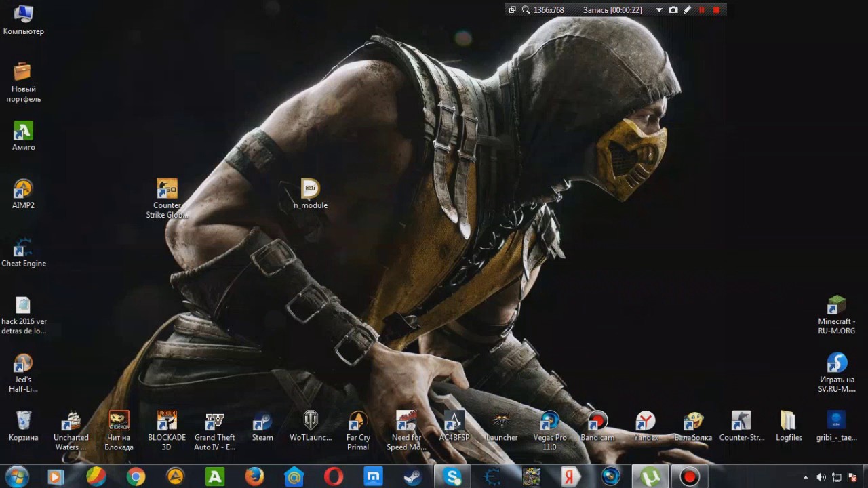Select the Grand Theft Auto IV shortcut
The width and height of the screenshot is (868, 488).
(x=214, y=431)
